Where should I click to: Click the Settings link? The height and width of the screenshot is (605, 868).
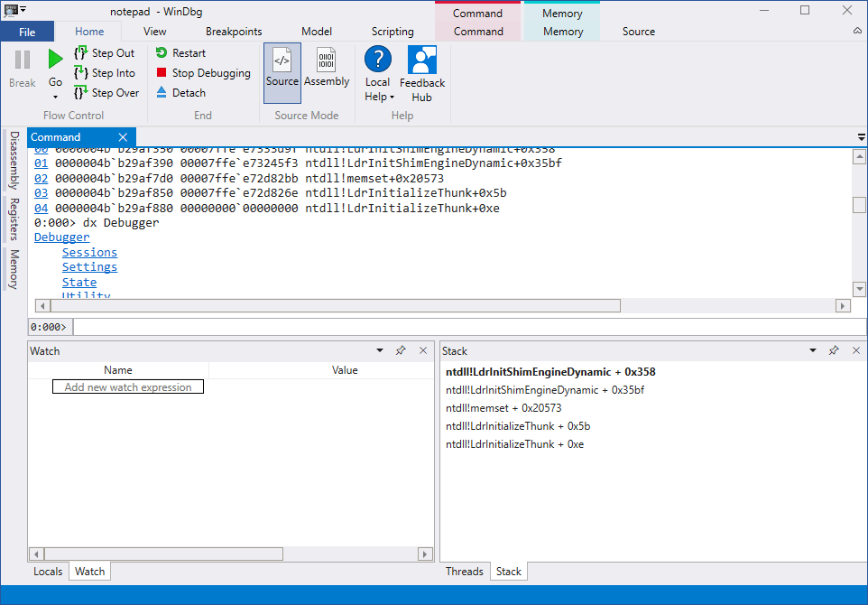pos(89,267)
